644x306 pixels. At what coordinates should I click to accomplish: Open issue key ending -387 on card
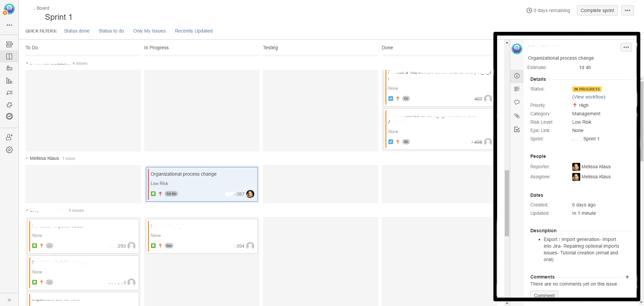click(x=235, y=194)
